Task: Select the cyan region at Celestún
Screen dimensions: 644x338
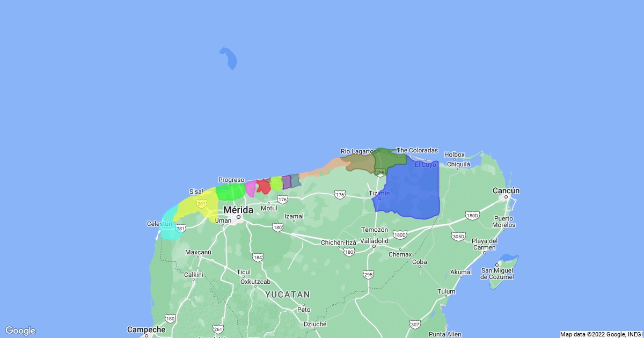Action: tap(171, 225)
